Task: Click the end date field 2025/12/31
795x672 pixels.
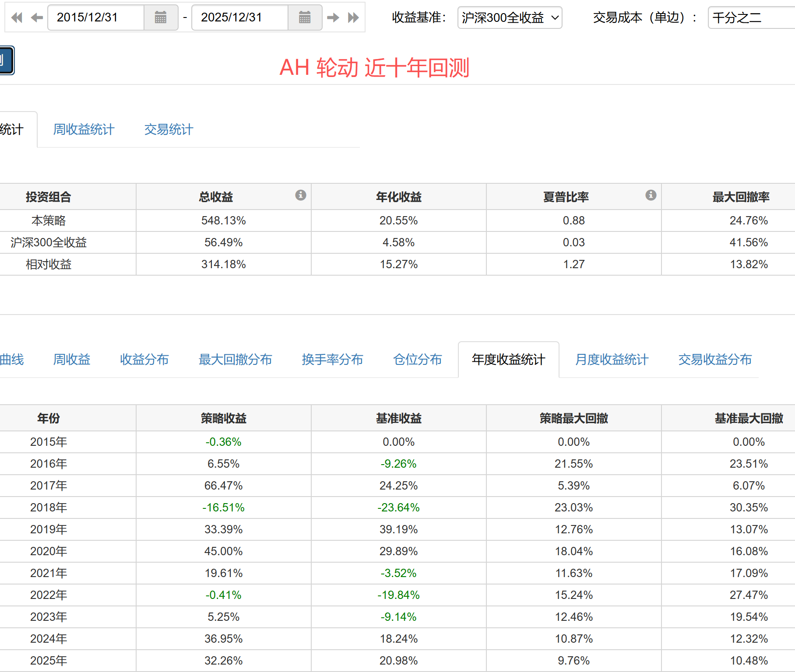Action: [x=239, y=17]
